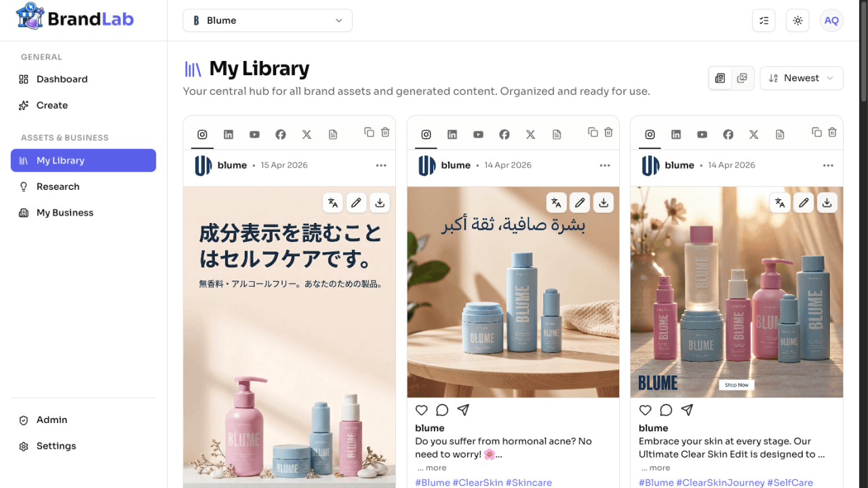Select X tab on Ultimate Clear Skin card
The height and width of the screenshot is (488, 868).
tap(754, 134)
